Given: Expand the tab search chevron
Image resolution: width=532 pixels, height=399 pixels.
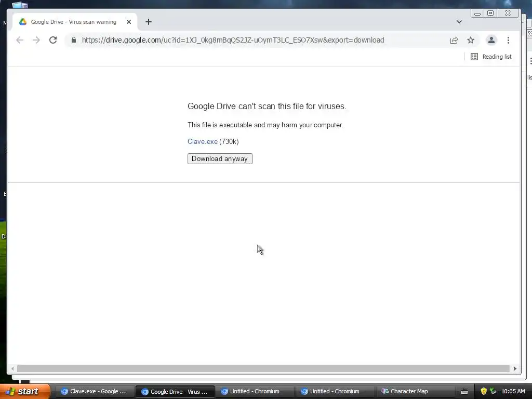Looking at the screenshot, I should pyautogui.click(x=459, y=22).
